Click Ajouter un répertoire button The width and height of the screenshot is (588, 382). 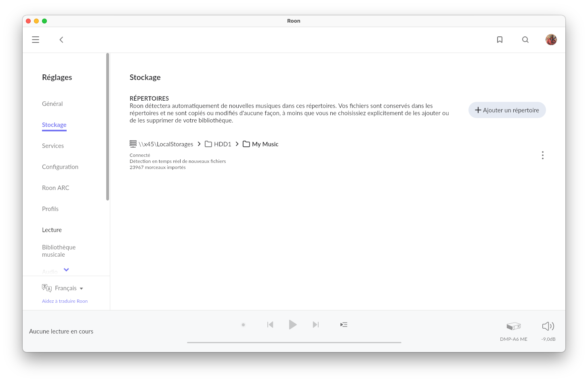507,110
